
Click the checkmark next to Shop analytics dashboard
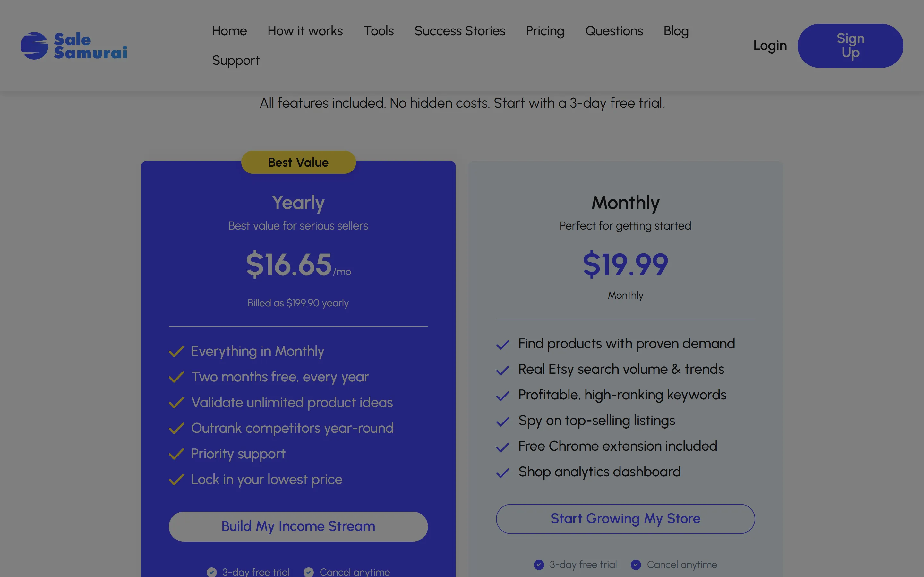pos(502,472)
